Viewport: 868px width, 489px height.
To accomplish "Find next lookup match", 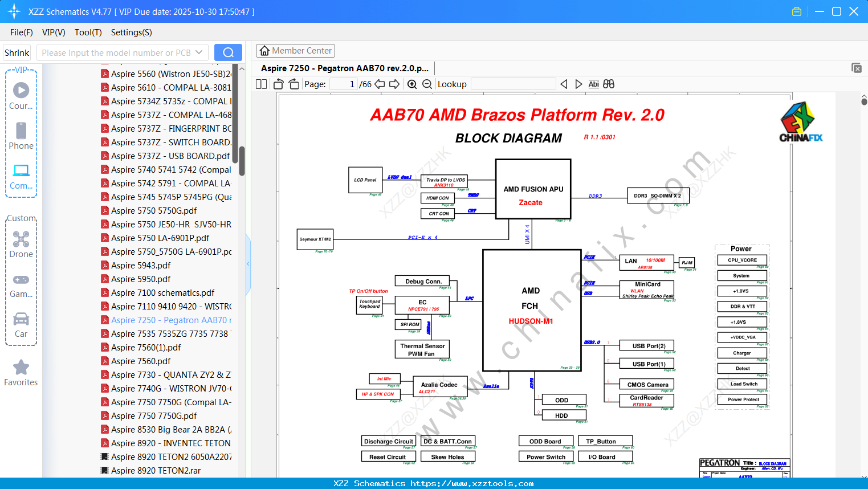I will tap(578, 84).
